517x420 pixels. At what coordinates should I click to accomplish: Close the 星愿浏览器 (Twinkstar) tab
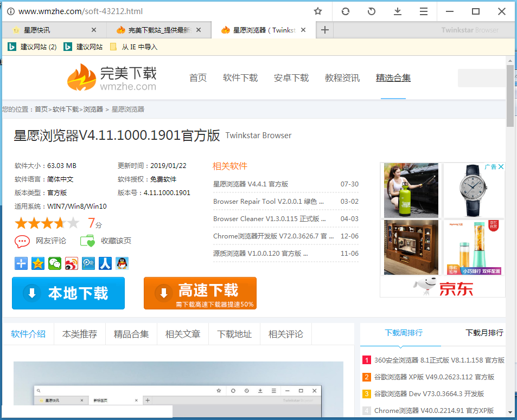pyautogui.click(x=303, y=30)
